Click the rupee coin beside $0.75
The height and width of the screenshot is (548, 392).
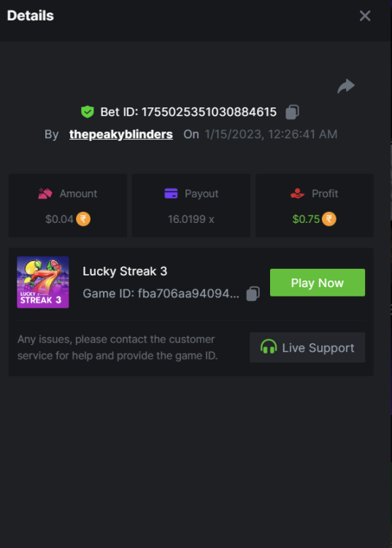328,219
